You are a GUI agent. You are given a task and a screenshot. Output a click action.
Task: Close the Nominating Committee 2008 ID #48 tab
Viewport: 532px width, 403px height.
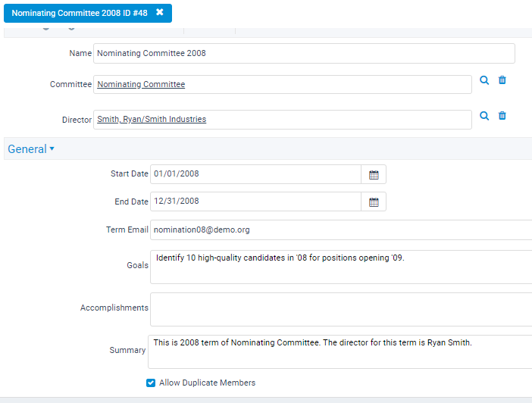click(x=159, y=12)
